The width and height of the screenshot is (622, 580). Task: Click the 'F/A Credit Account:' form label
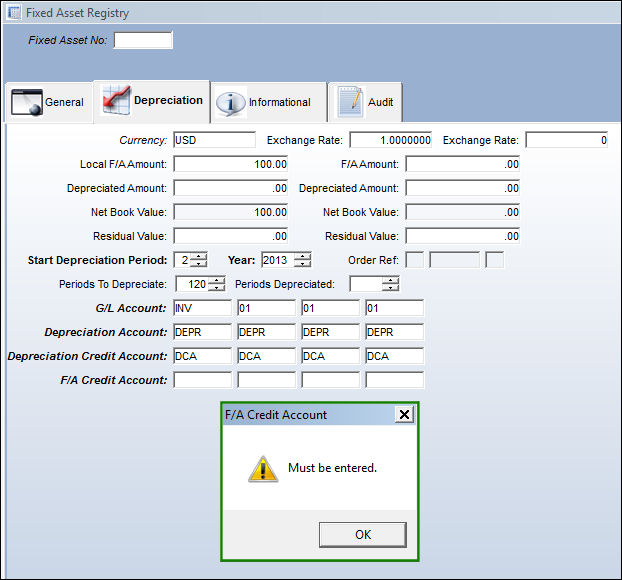[x=114, y=380]
